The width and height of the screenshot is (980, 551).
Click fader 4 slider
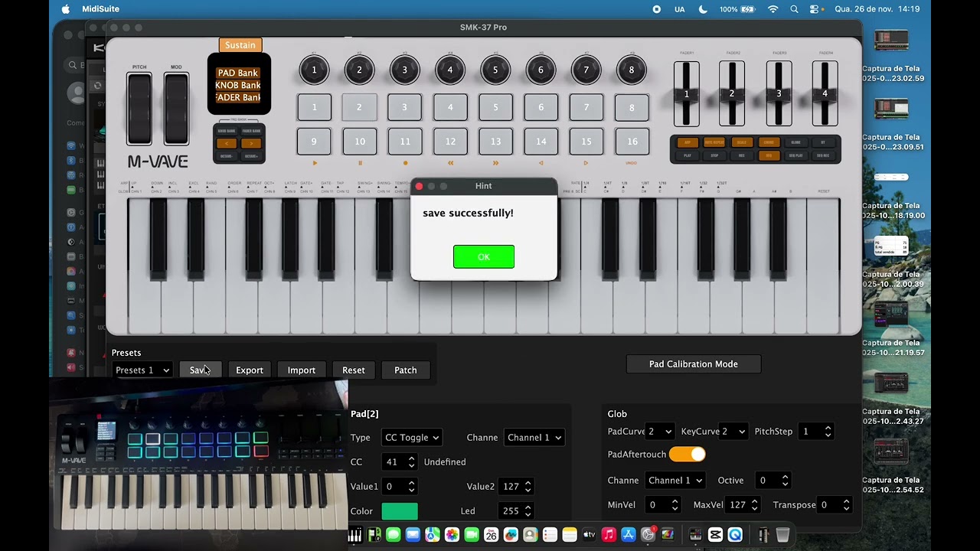825,94
